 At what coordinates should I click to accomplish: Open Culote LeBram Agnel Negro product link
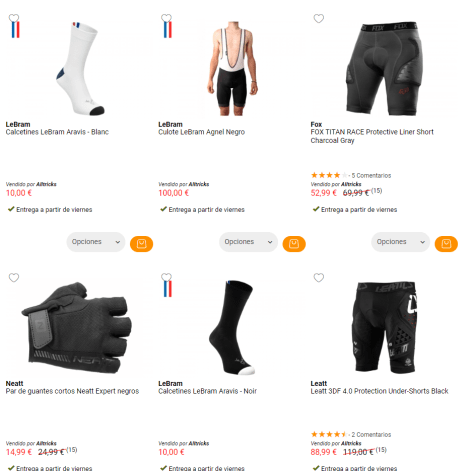[x=202, y=132]
